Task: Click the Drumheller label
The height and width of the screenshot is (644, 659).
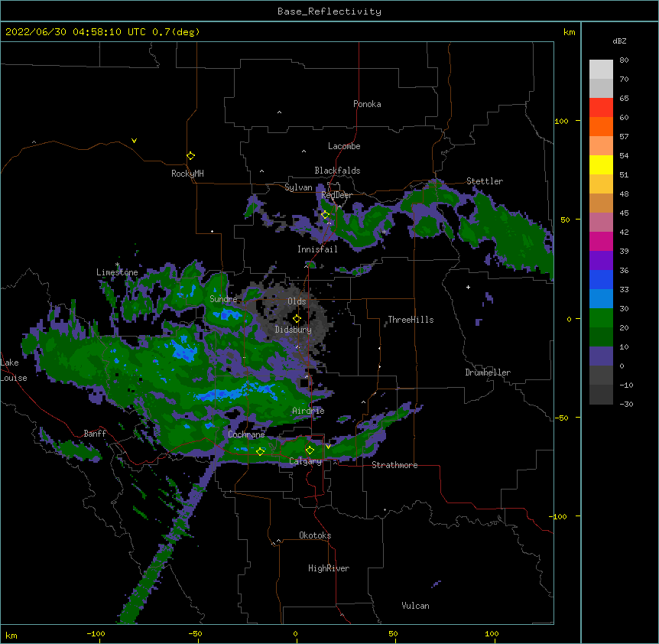Action: pyautogui.click(x=488, y=372)
